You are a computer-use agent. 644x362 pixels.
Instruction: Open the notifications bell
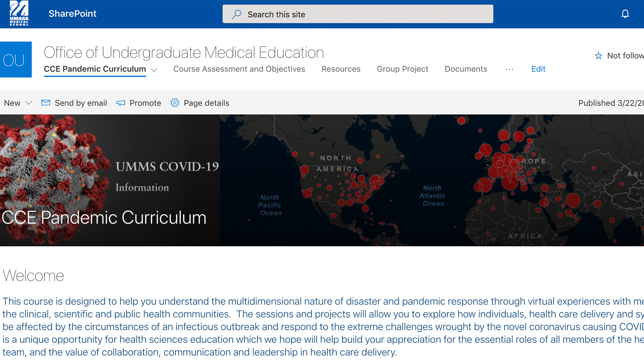pos(625,14)
